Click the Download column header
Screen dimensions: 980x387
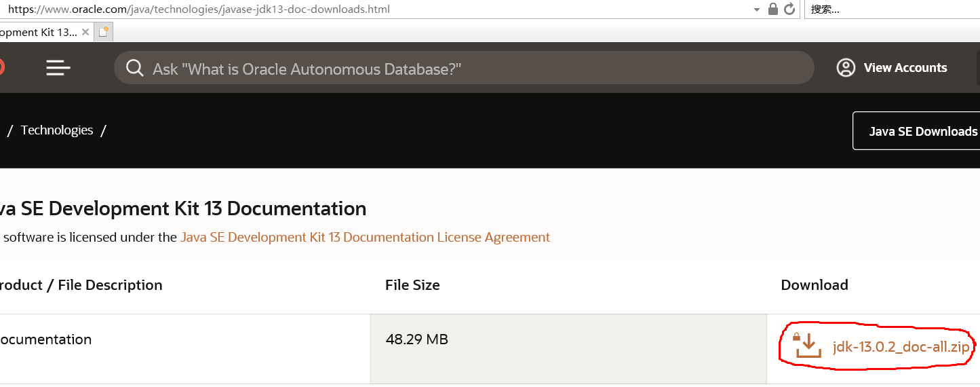815,285
